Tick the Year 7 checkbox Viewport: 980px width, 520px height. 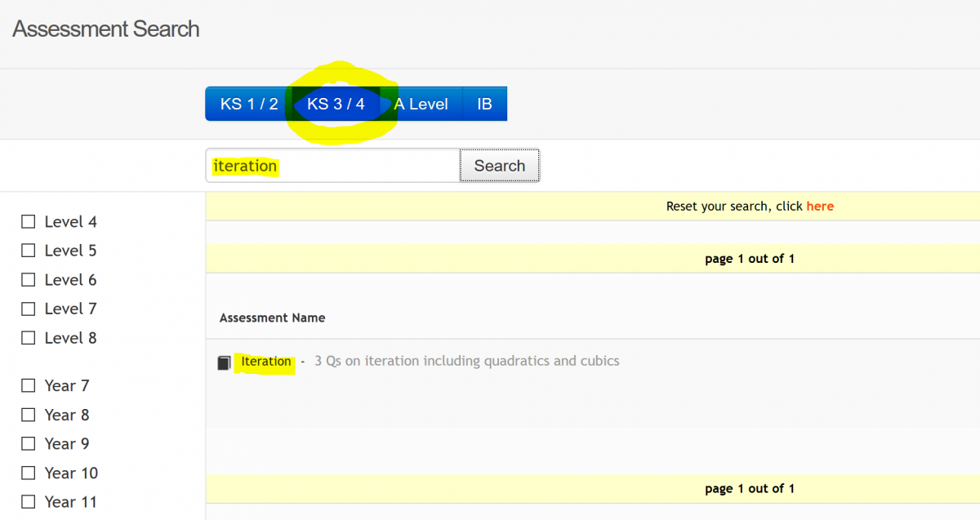29,385
